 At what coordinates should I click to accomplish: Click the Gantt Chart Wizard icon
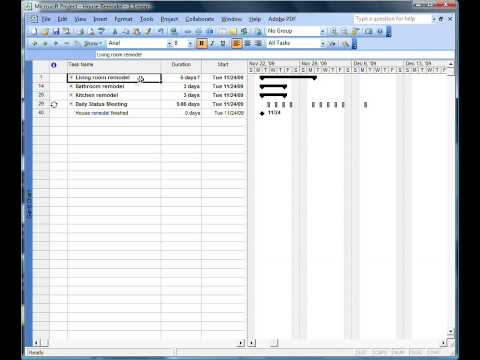coord(345,44)
